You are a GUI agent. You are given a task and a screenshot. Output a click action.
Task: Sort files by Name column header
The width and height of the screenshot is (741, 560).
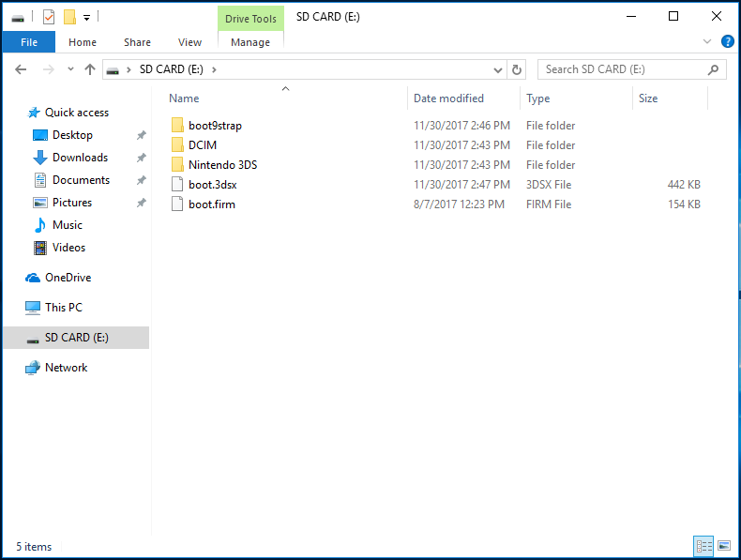184,98
